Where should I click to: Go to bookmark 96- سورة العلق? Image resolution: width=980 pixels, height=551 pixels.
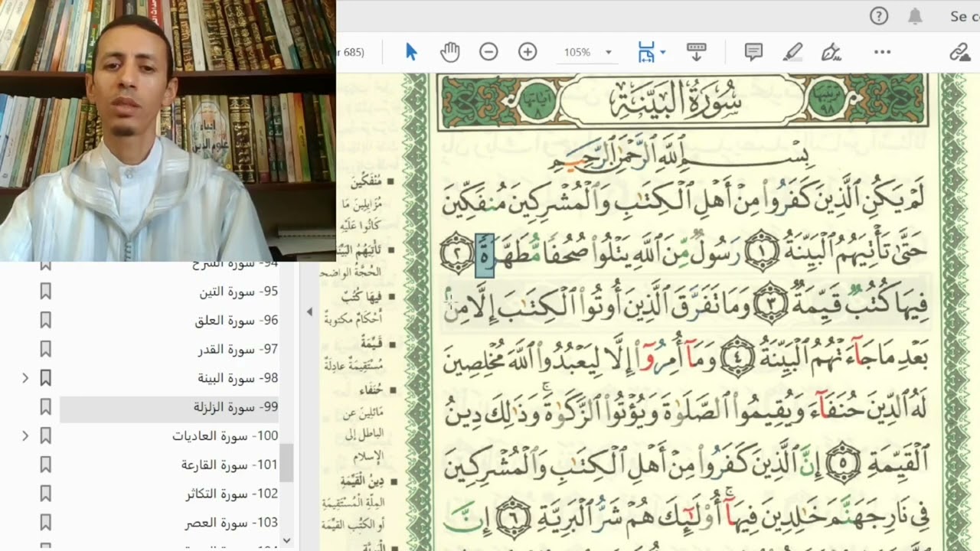pos(236,320)
